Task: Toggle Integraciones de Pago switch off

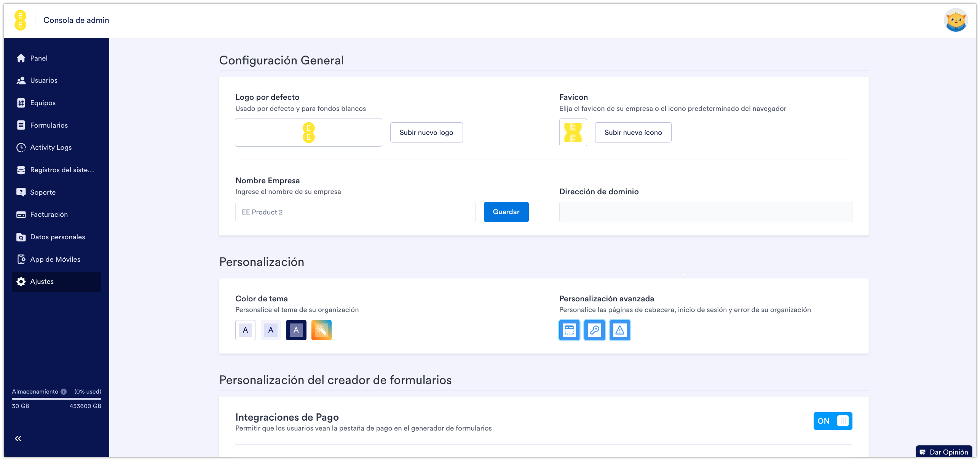Action: coord(833,421)
